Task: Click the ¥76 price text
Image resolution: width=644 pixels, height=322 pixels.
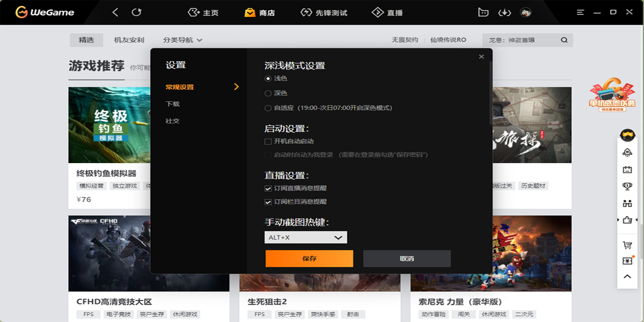Action: click(x=84, y=200)
